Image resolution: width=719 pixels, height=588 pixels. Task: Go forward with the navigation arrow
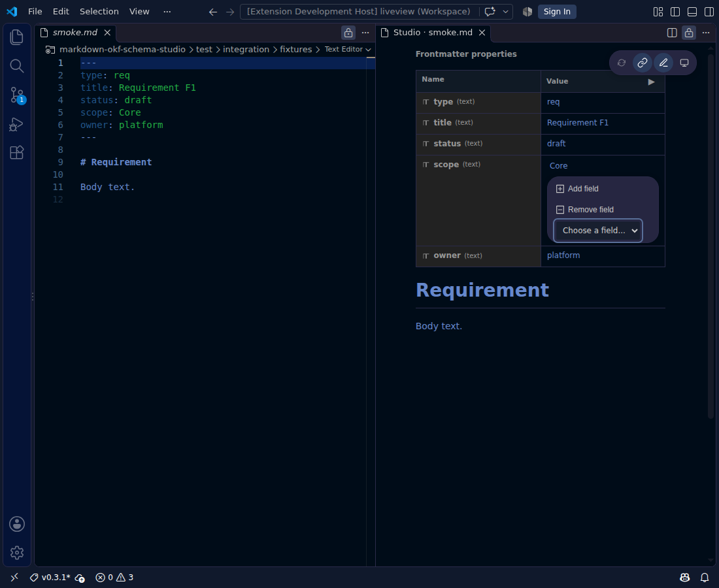pyautogui.click(x=230, y=12)
